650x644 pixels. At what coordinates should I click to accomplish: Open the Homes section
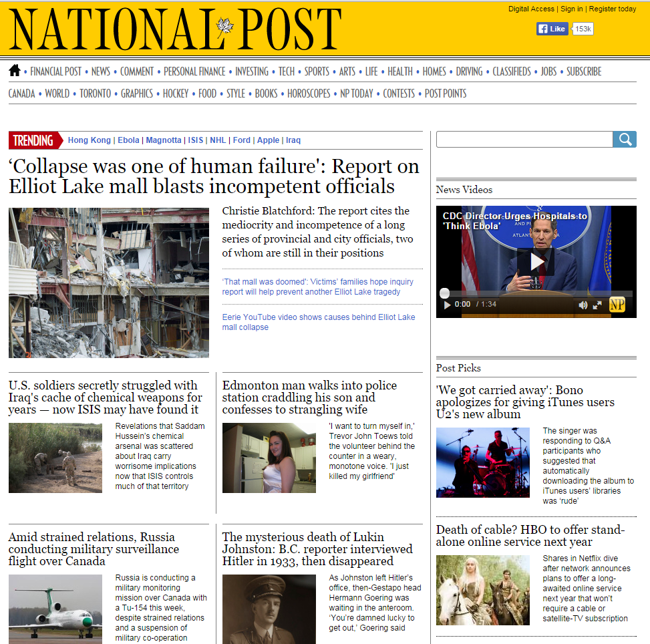434,71
